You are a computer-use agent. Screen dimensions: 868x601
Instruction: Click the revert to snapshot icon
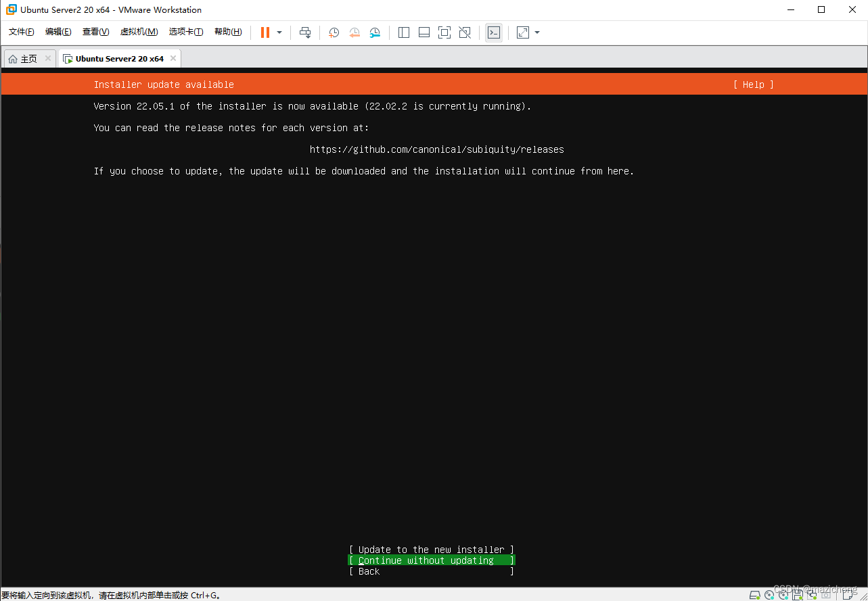click(x=355, y=32)
